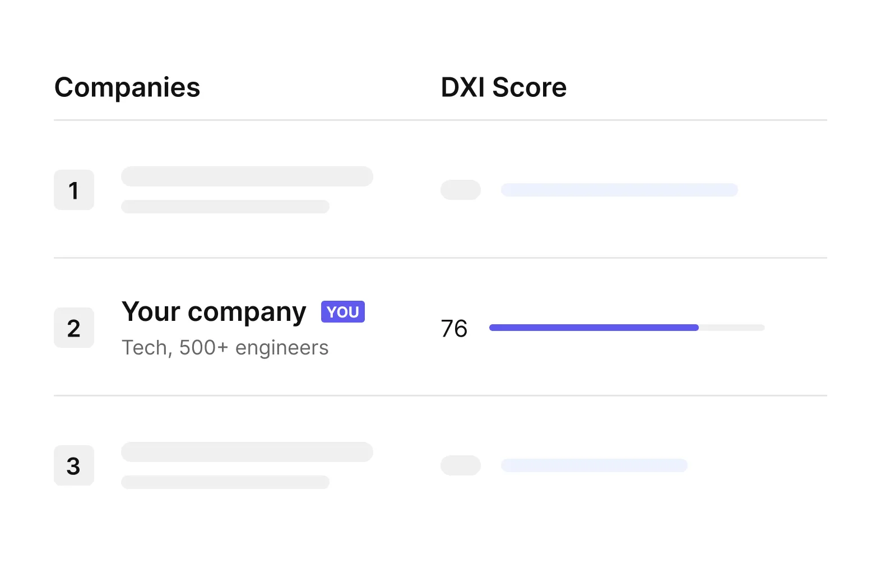This screenshot has height=588, width=881.
Task: Click the purple YOU badge
Action: click(343, 312)
